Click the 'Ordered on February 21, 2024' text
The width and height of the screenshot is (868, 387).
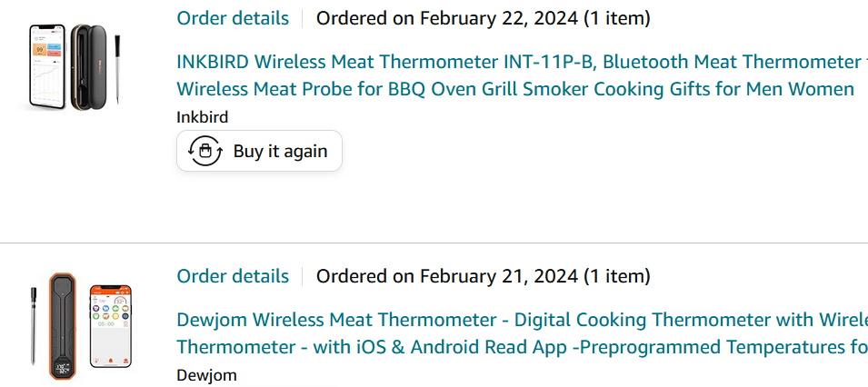coord(483,276)
